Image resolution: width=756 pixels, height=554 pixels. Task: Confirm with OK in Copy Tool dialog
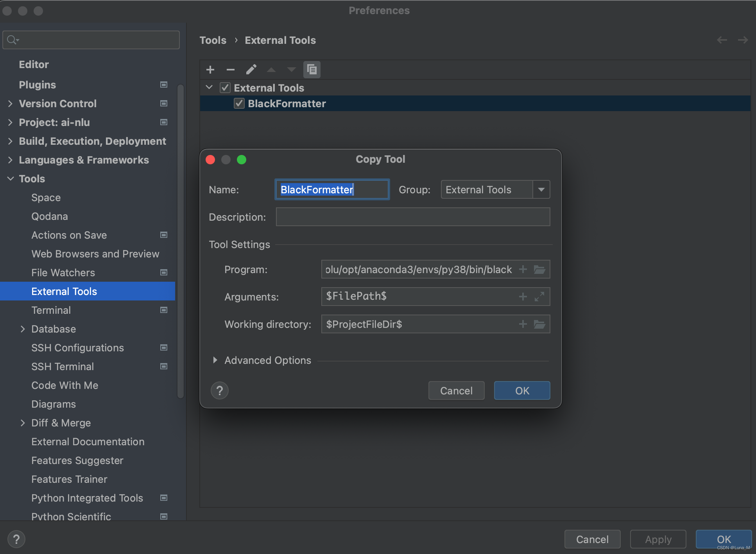point(522,390)
